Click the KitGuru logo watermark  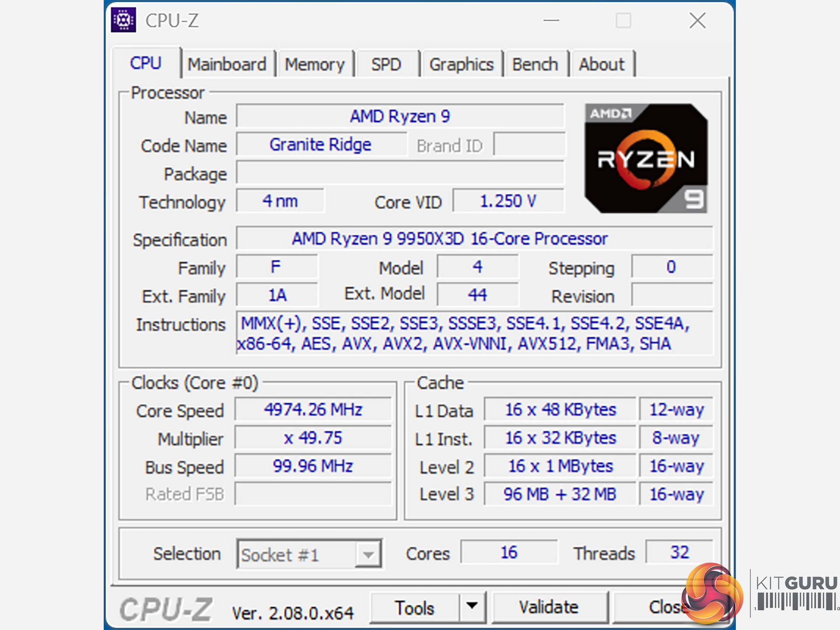760,594
